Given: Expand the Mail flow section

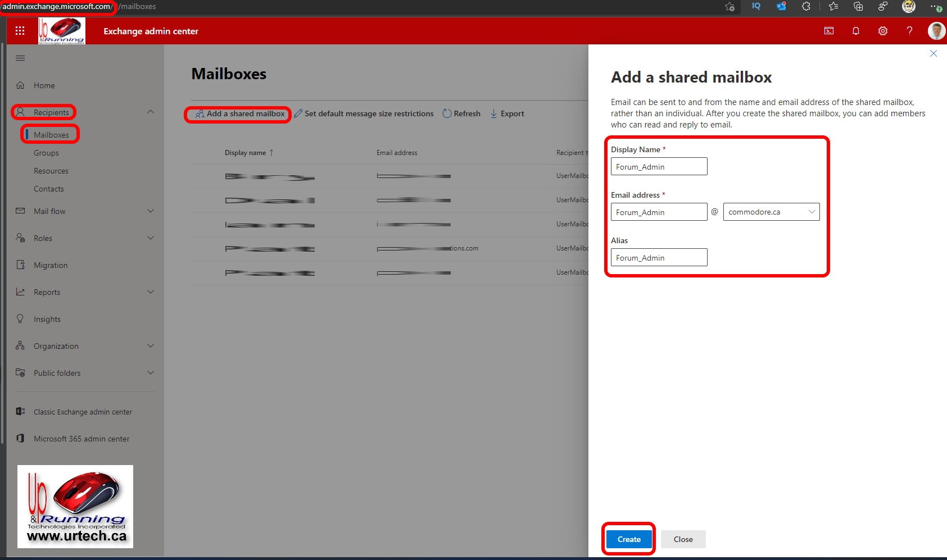Looking at the screenshot, I should pyautogui.click(x=150, y=211).
